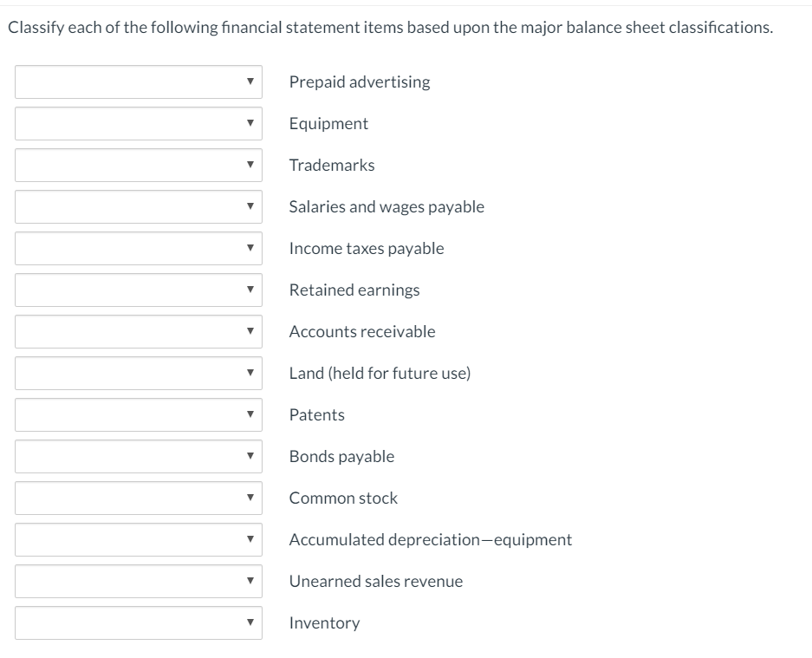Open the classification dropdown for Inventory
This screenshot has height=658, width=812.
click(x=138, y=622)
